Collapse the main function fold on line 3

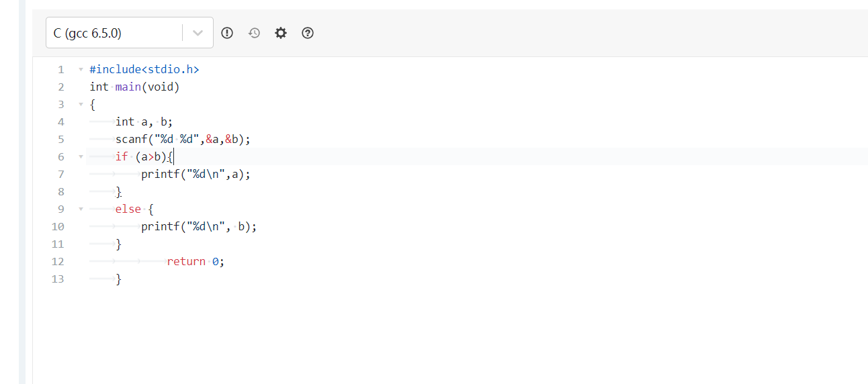81,104
